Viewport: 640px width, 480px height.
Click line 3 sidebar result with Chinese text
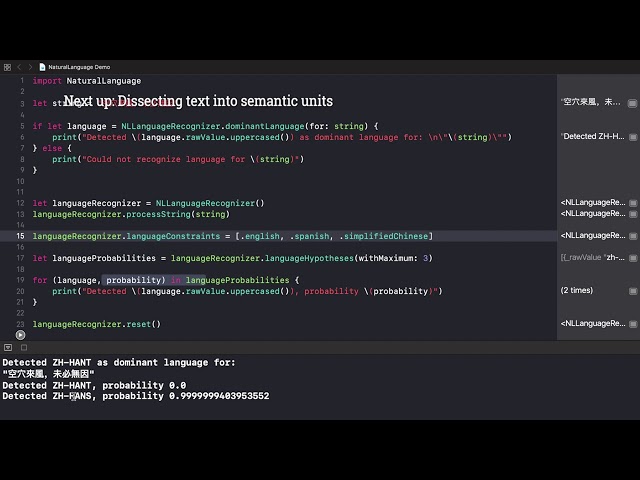point(591,102)
